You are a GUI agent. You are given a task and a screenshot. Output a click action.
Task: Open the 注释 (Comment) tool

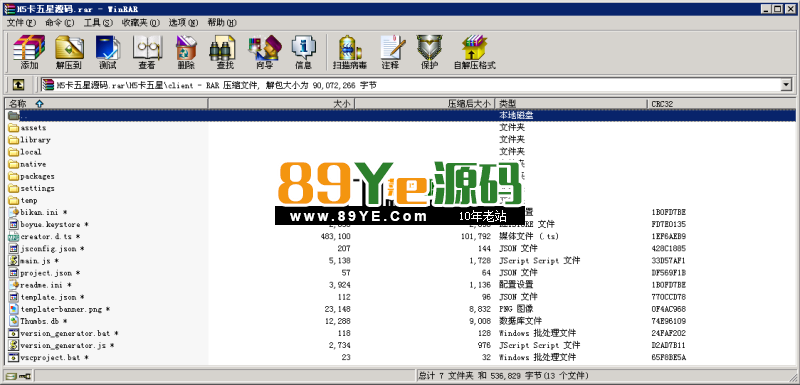390,52
